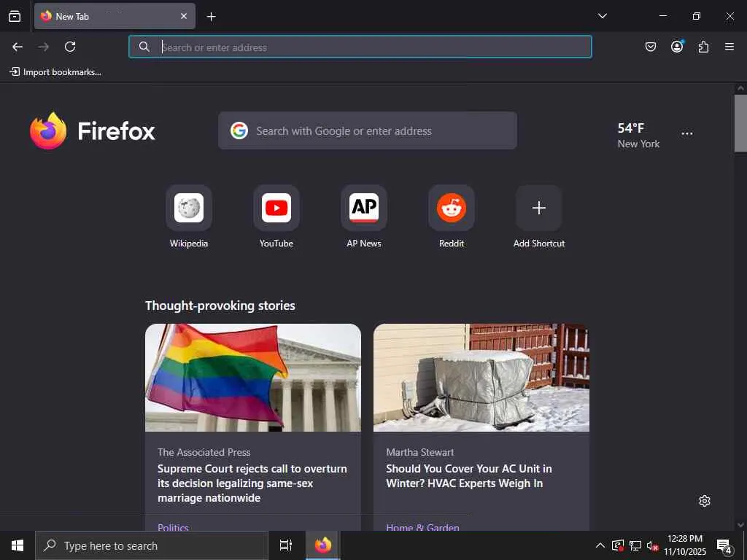Click the address bar search field

(360, 47)
